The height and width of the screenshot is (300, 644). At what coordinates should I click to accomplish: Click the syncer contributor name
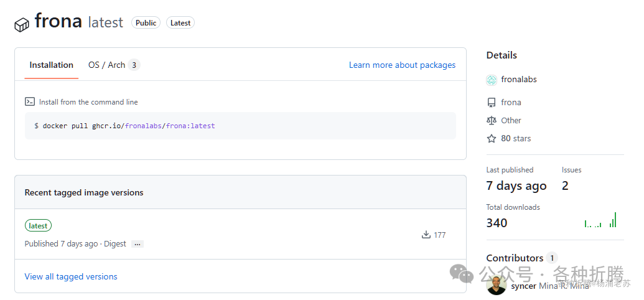point(524,286)
